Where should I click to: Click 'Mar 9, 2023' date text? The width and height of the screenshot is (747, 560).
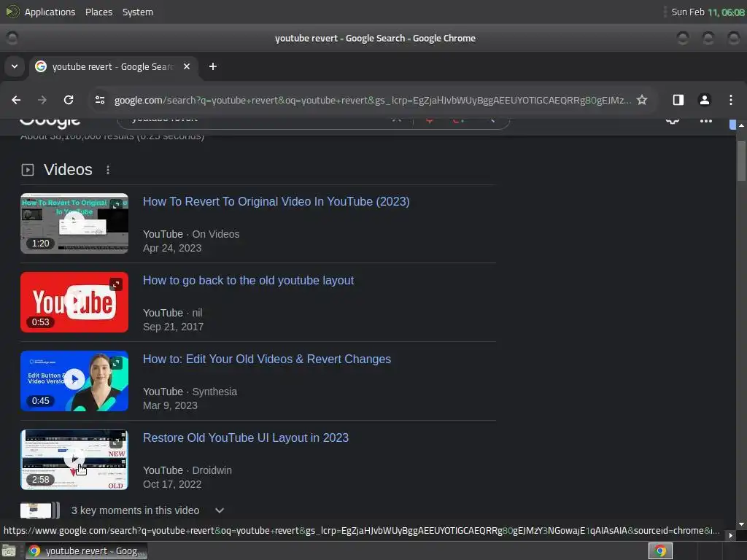click(x=170, y=405)
